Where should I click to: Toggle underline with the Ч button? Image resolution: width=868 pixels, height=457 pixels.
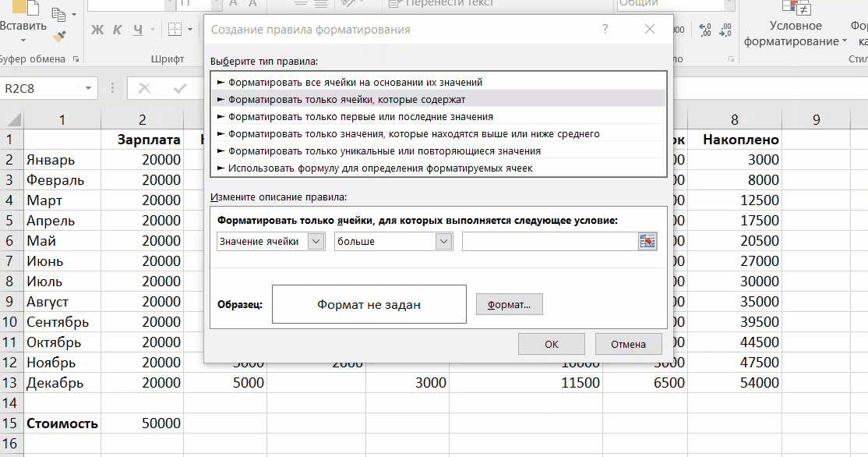coord(137,30)
